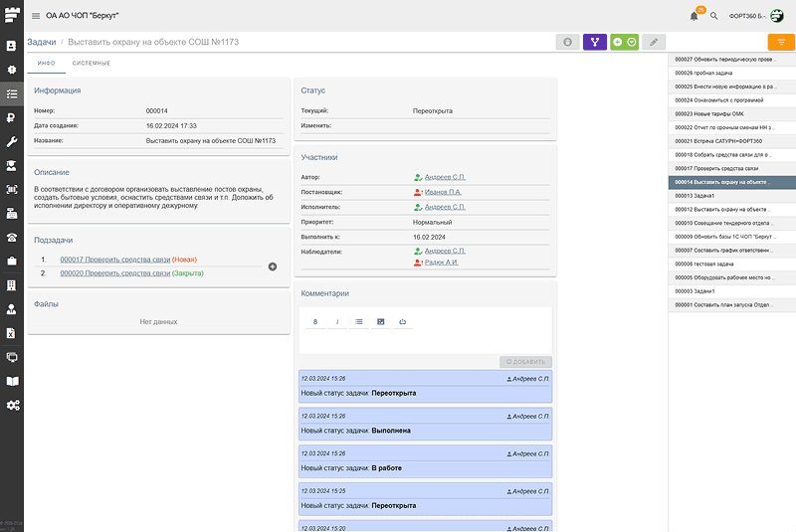
Task: Toggle italic formatting in comment editor
Action: (x=337, y=322)
